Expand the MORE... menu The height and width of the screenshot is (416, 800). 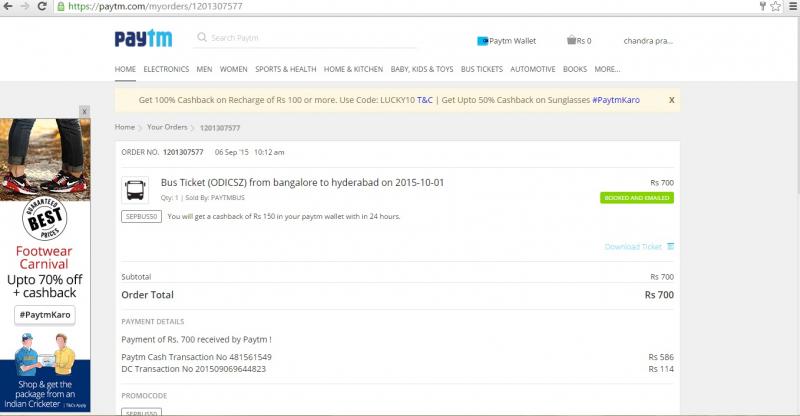(x=607, y=69)
